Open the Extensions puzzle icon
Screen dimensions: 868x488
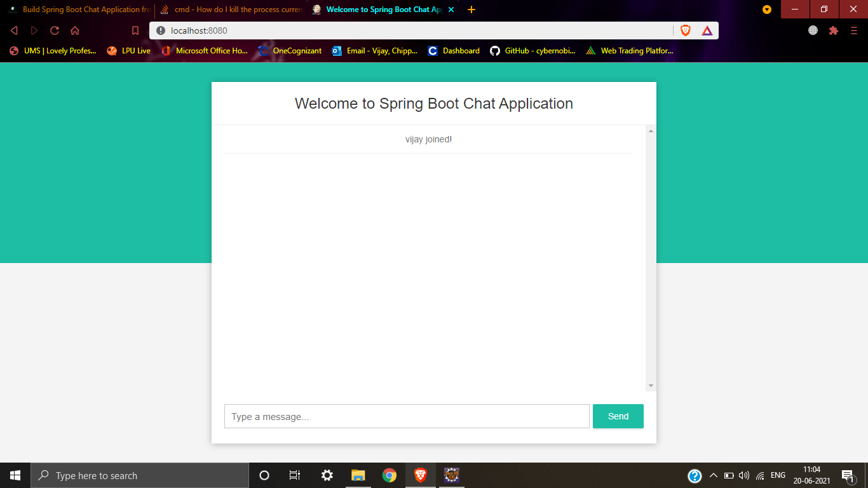[834, 30]
